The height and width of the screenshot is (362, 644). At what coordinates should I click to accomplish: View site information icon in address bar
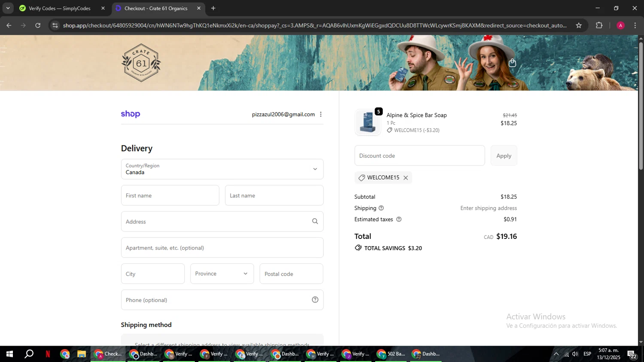click(x=55, y=25)
